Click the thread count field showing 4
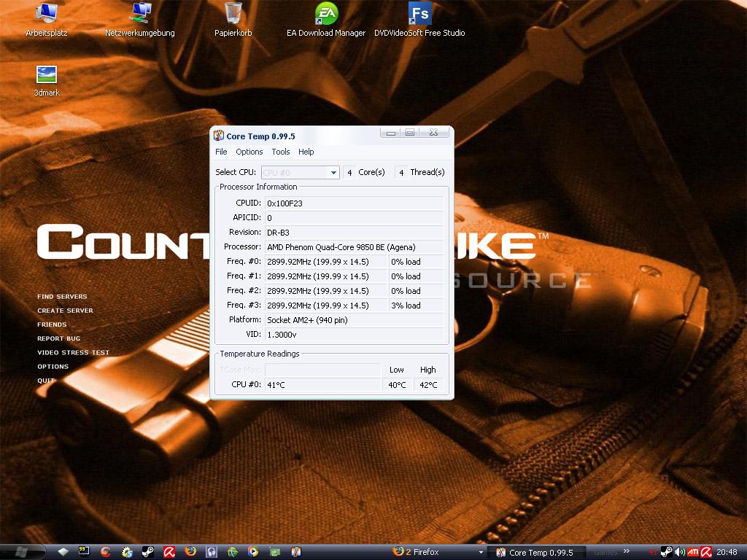Image resolution: width=747 pixels, height=560 pixels. click(401, 172)
